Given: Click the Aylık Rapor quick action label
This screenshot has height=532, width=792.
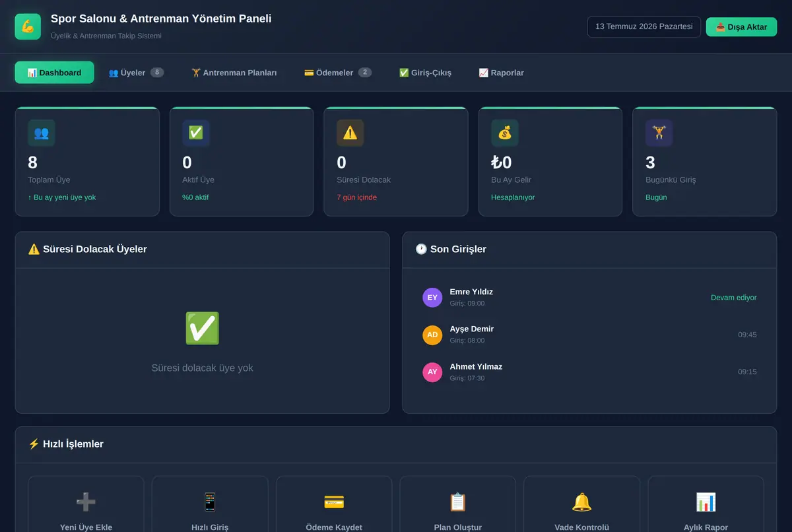Looking at the screenshot, I should pos(706,527).
